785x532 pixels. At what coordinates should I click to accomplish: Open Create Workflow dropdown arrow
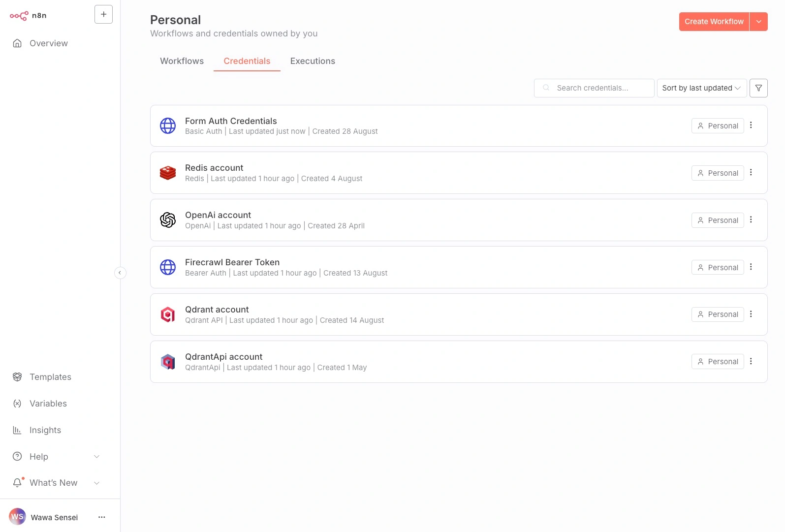tap(758, 22)
